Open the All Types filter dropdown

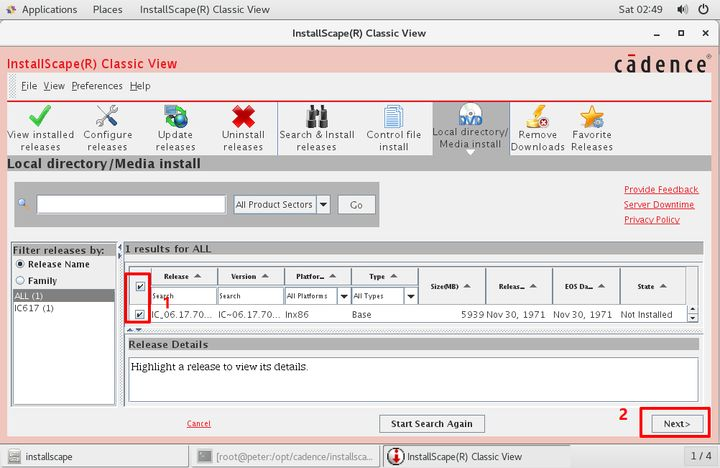coord(410,296)
